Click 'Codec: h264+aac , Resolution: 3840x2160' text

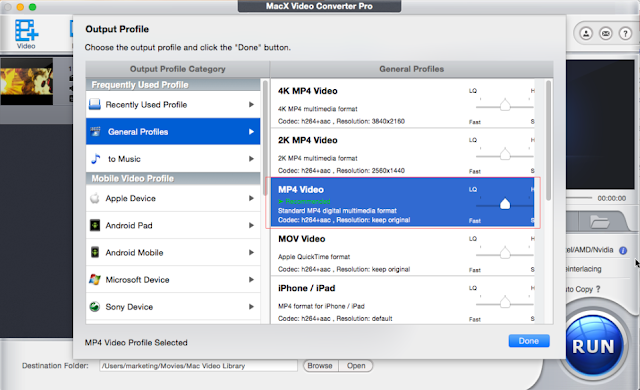click(x=341, y=121)
